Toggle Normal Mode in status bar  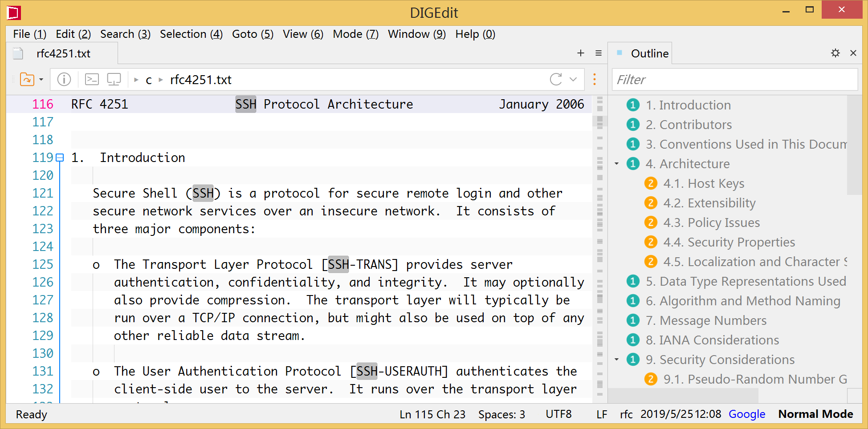815,414
